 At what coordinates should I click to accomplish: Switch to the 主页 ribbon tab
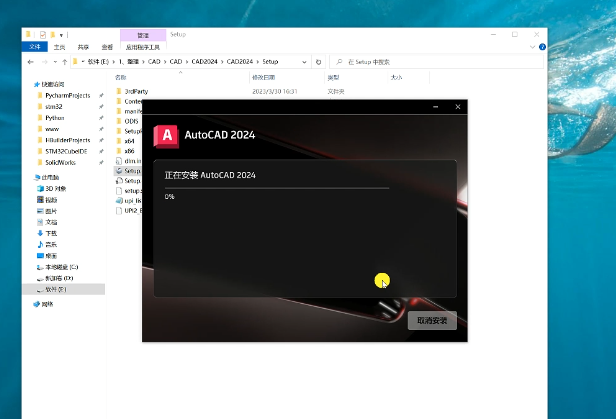59,47
